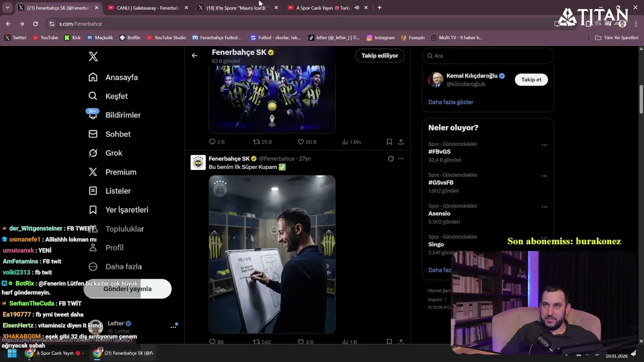Open options for Asensio trend
The image size is (644, 362).
click(x=544, y=207)
